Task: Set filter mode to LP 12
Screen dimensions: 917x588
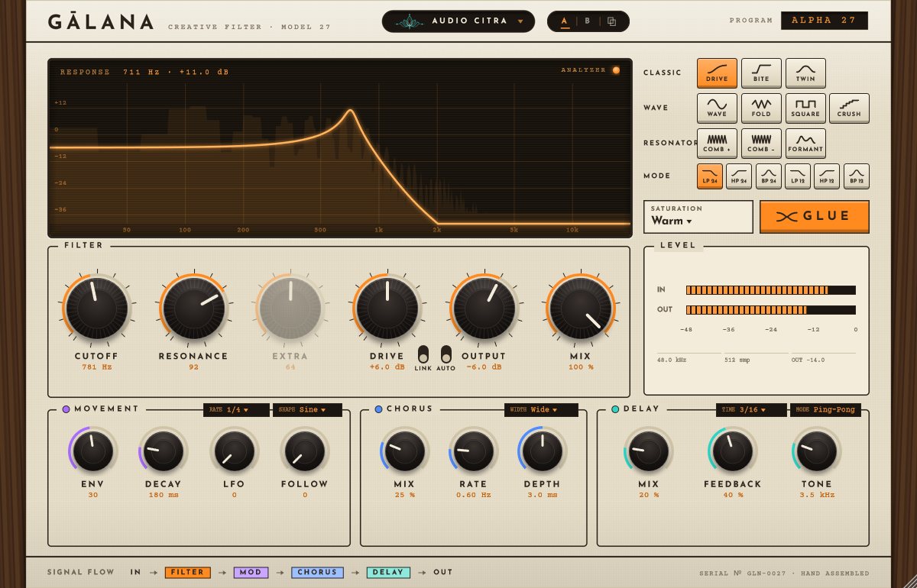Action: [798, 176]
